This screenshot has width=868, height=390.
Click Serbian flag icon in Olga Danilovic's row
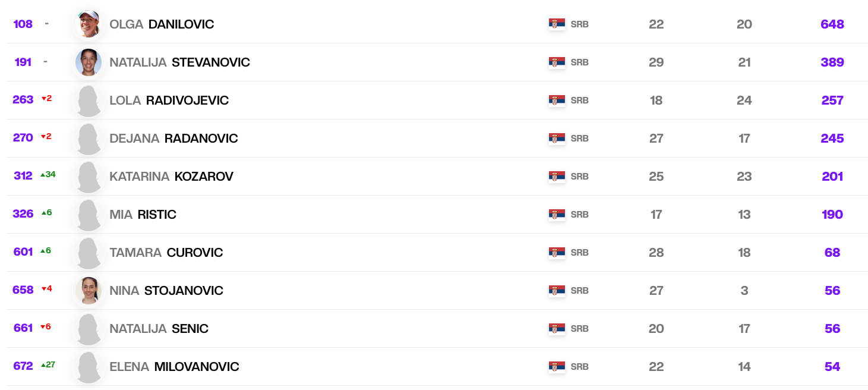click(557, 24)
